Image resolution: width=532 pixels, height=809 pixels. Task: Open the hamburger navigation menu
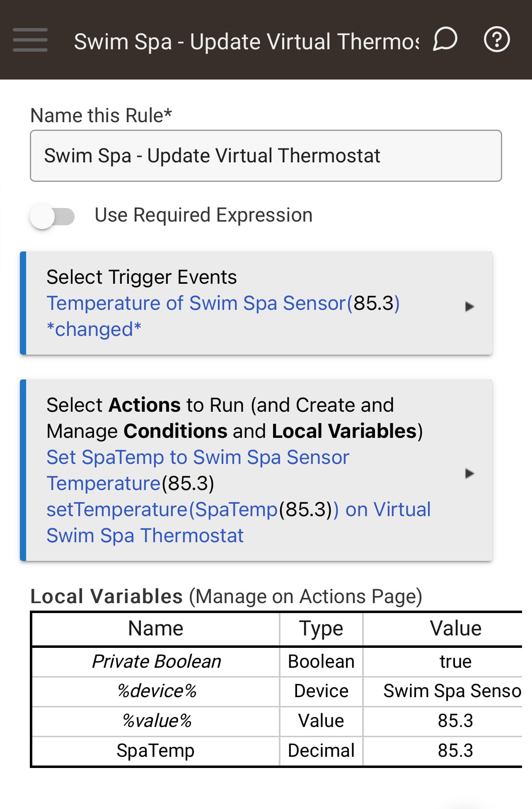coord(30,40)
